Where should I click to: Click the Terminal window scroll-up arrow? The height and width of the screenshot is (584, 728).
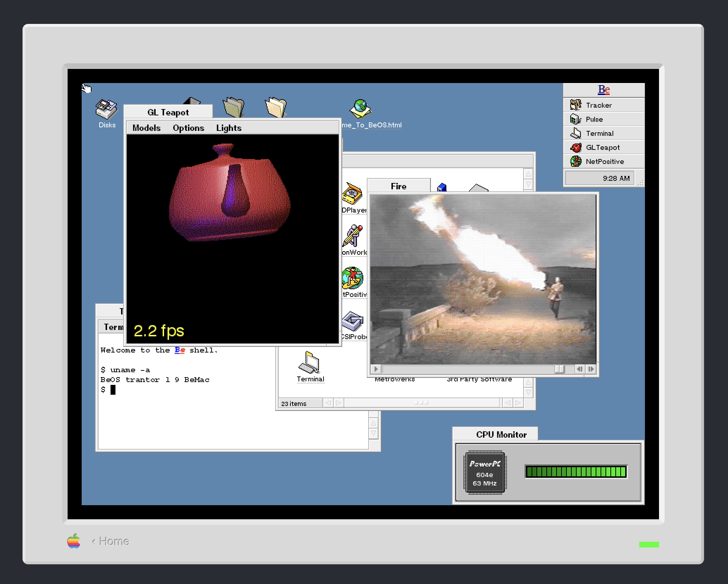point(374,423)
